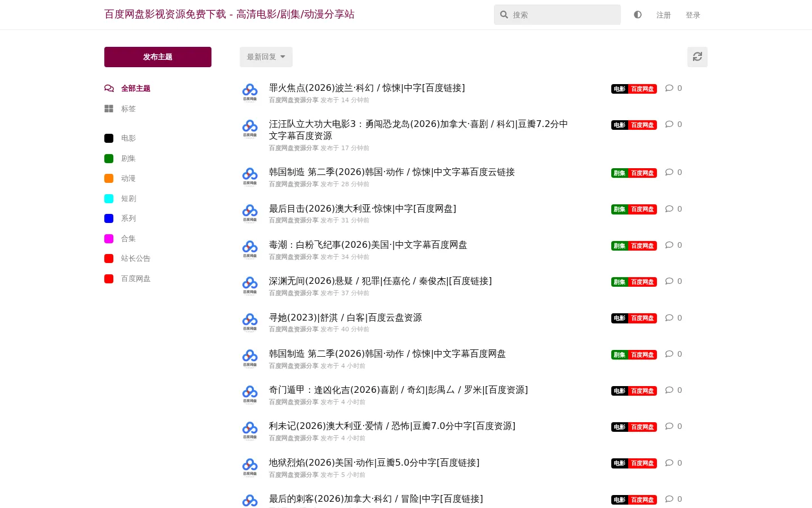Open 百度网盘 sidebar category
This screenshot has height=508, width=812.
coord(135,279)
